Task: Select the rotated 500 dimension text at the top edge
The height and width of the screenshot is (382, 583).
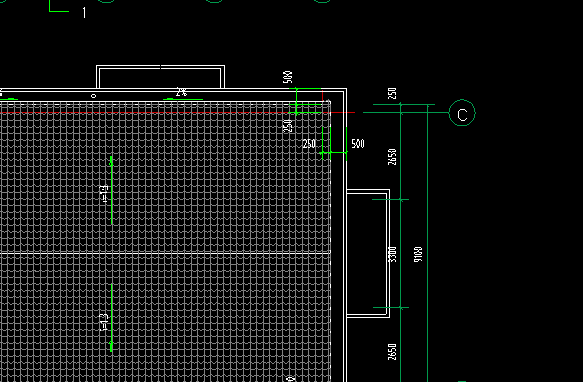Action: [288, 77]
